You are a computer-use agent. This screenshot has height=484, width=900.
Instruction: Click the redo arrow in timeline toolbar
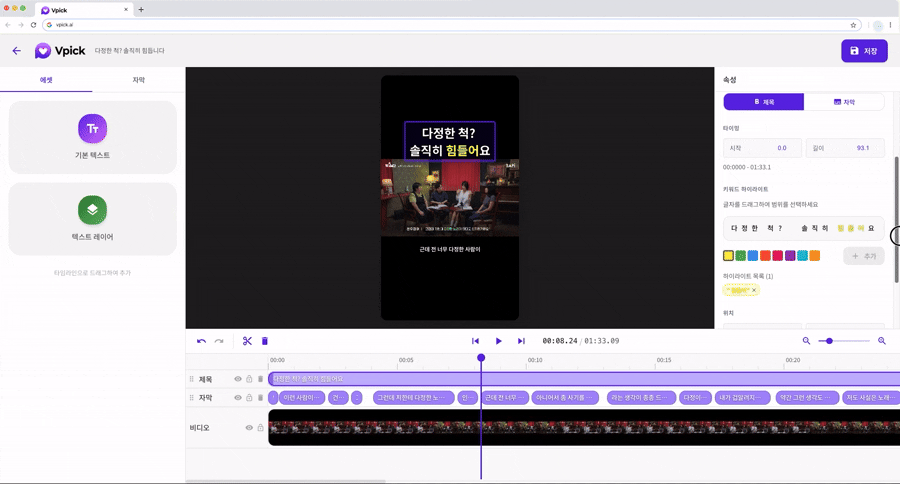coord(219,341)
